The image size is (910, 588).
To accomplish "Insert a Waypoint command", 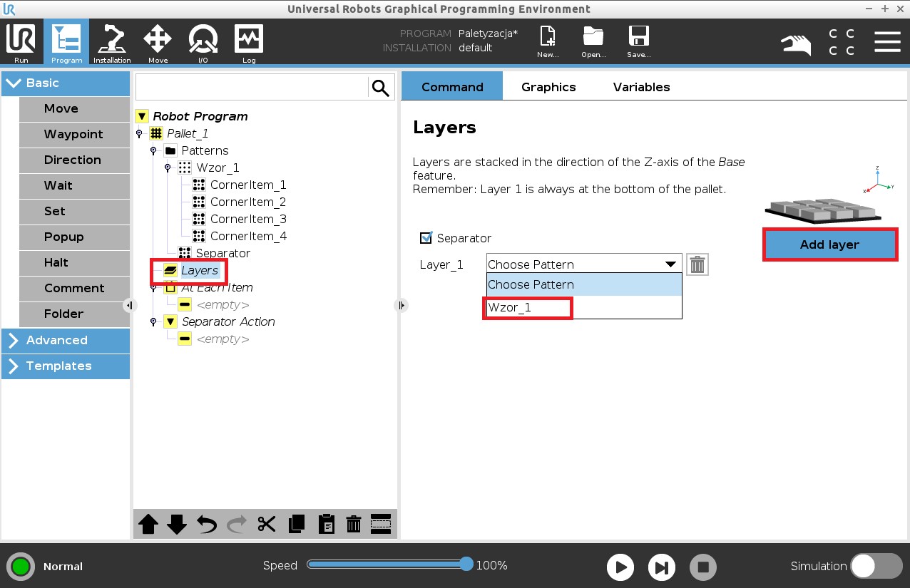I will (74, 134).
